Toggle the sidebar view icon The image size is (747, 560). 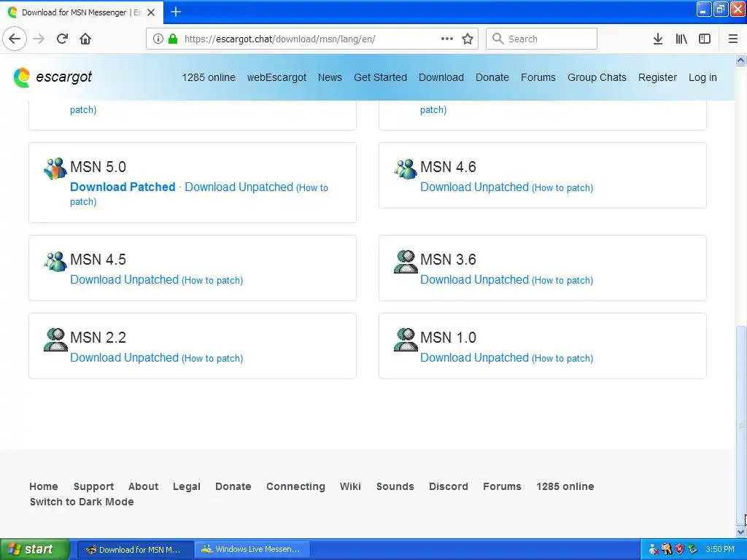point(705,39)
